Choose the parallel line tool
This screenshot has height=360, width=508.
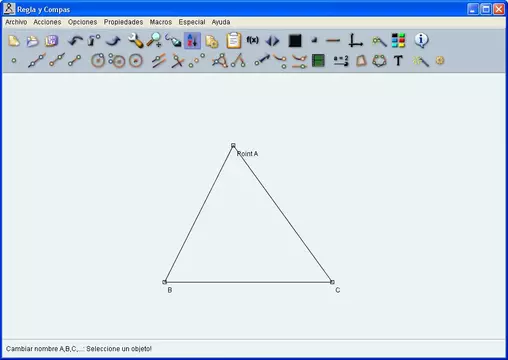[158, 61]
